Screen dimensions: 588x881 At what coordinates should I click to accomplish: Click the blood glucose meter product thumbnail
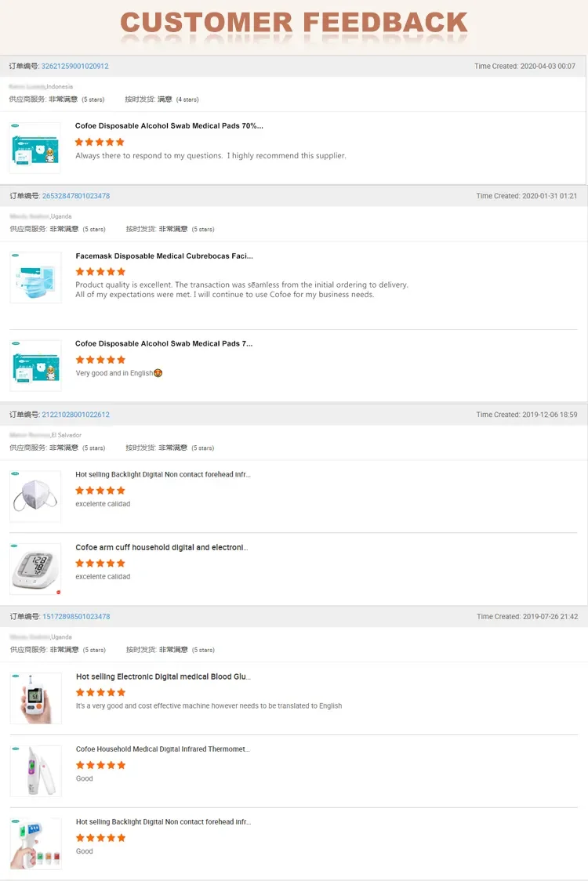click(x=35, y=698)
